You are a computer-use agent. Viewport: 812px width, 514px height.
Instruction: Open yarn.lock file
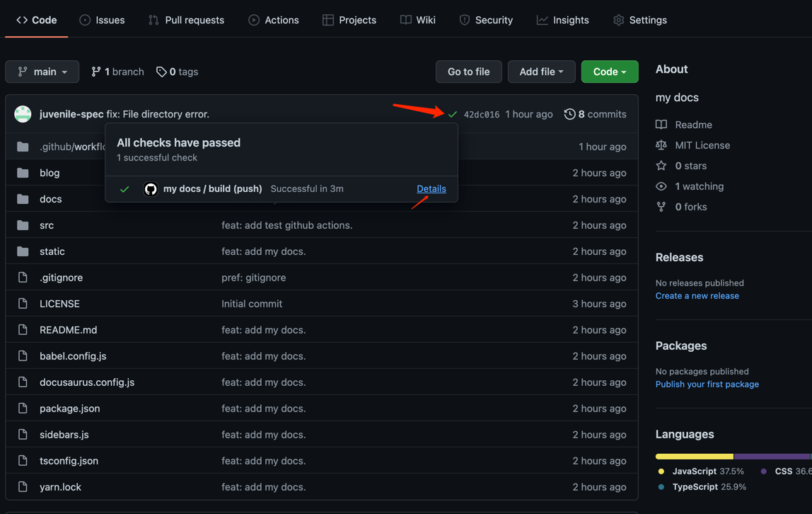tap(61, 487)
